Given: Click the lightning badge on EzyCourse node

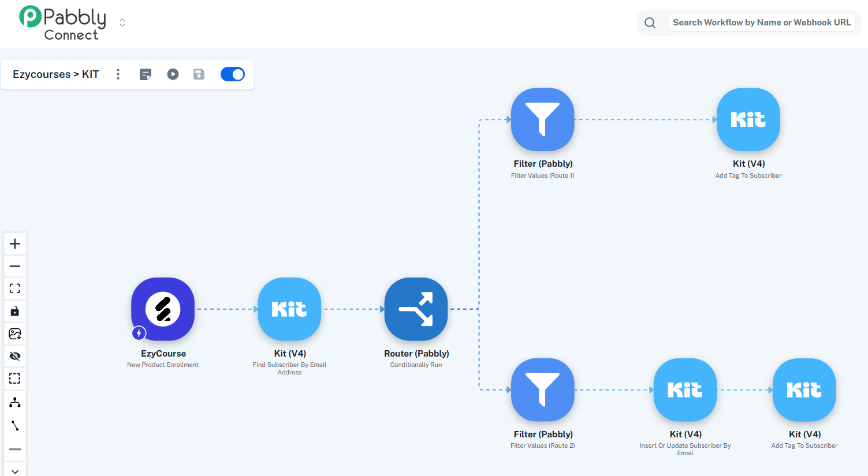Looking at the screenshot, I should (x=139, y=333).
